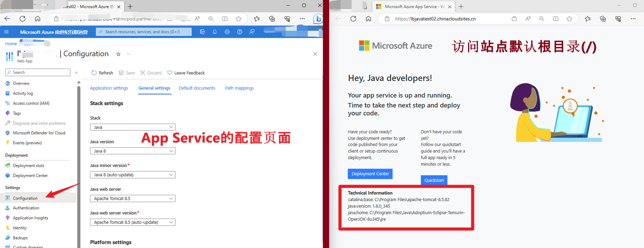Switch to Application settings tab
644x248 pixels.
(x=109, y=88)
